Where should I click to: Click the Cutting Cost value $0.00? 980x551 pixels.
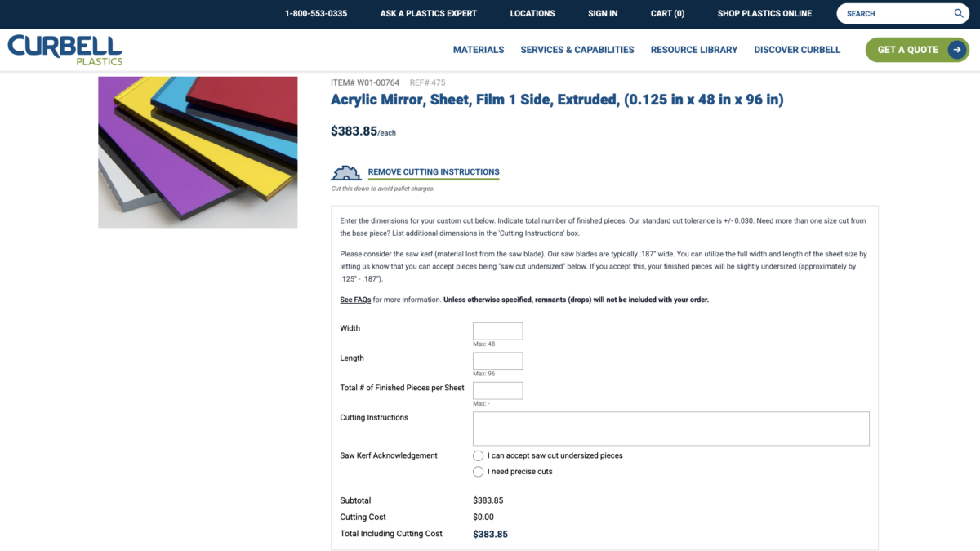coord(483,518)
